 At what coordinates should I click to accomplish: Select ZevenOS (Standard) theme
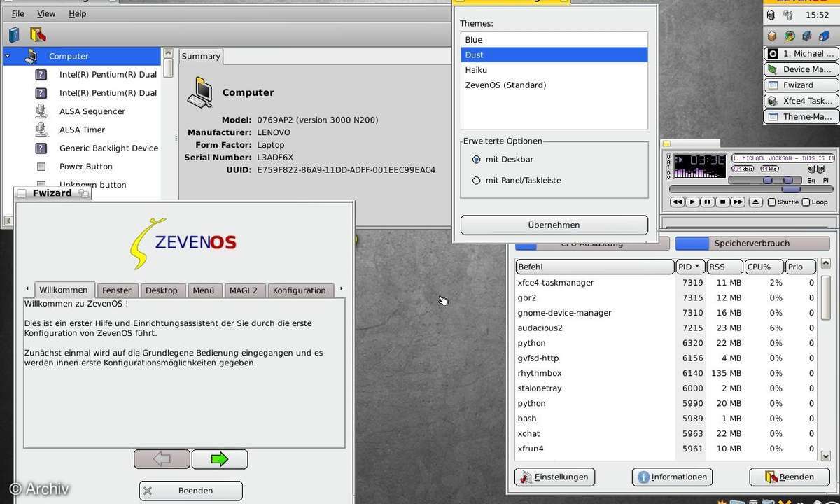click(554, 85)
